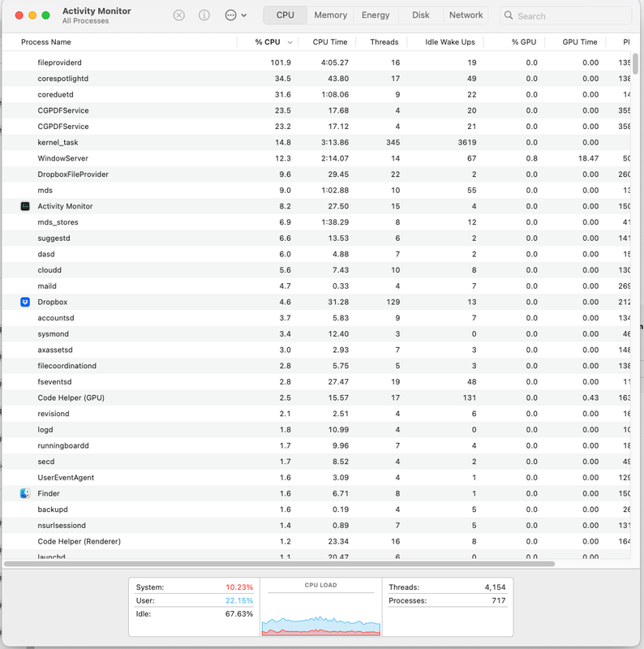The height and width of the screenshot is (649, 644).
Task: Select the sysmond process row
Action: point(316,334)
